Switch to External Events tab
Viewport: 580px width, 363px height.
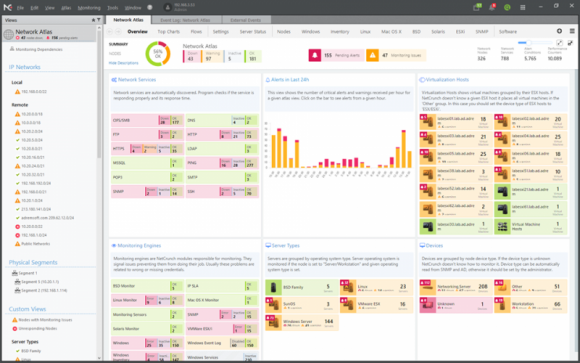pyautogui.click(x=246, y=20)
